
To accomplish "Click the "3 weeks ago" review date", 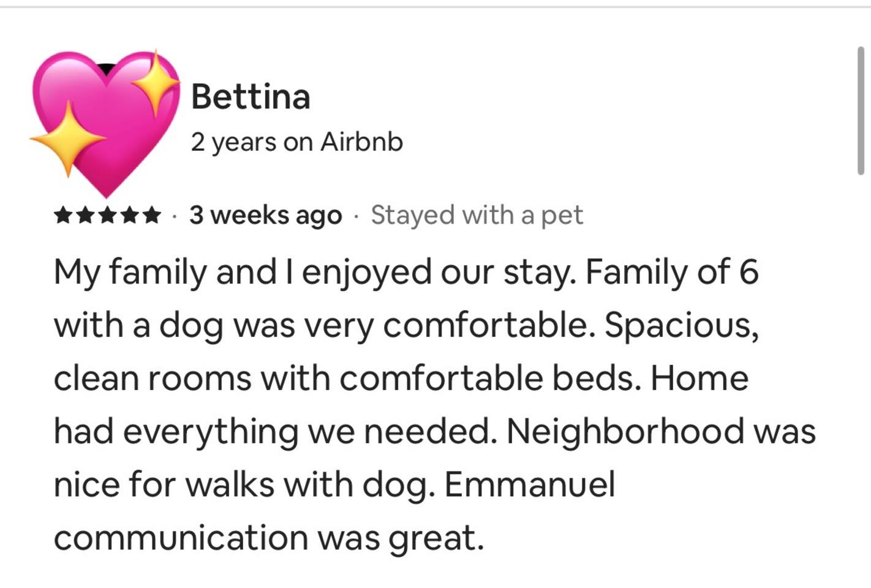I will coord(265,215).
